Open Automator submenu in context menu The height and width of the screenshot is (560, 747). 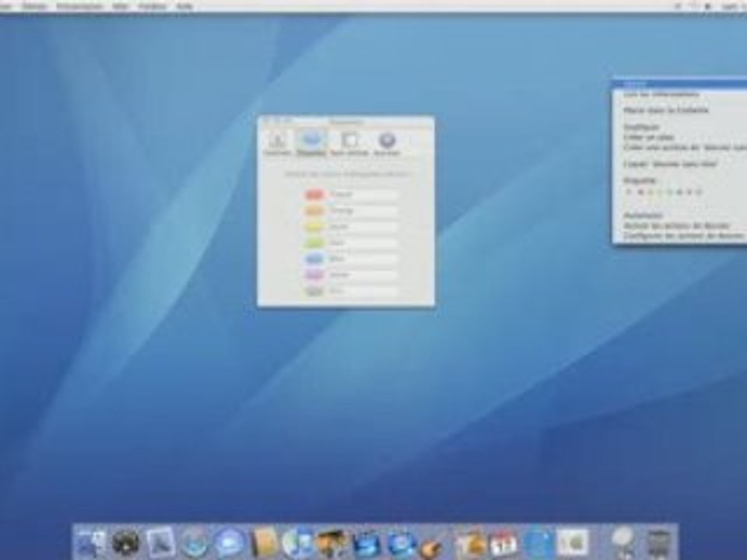(680, 215)
